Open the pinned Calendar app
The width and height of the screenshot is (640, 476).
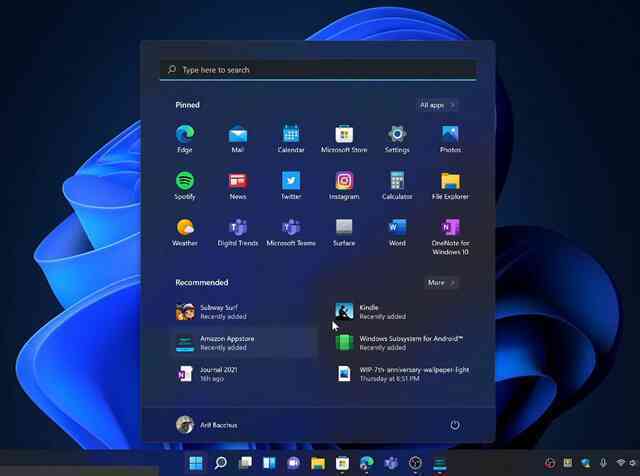pos(291,139)
